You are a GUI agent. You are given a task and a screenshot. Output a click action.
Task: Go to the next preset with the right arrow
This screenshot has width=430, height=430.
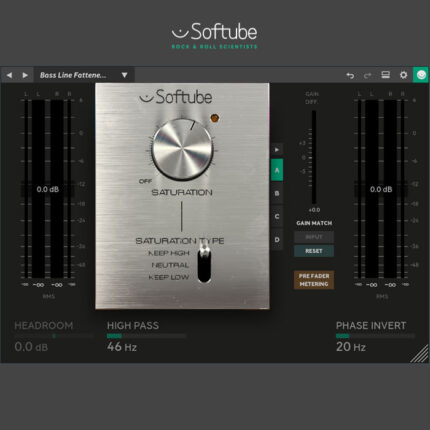click(x=25, y=75)
